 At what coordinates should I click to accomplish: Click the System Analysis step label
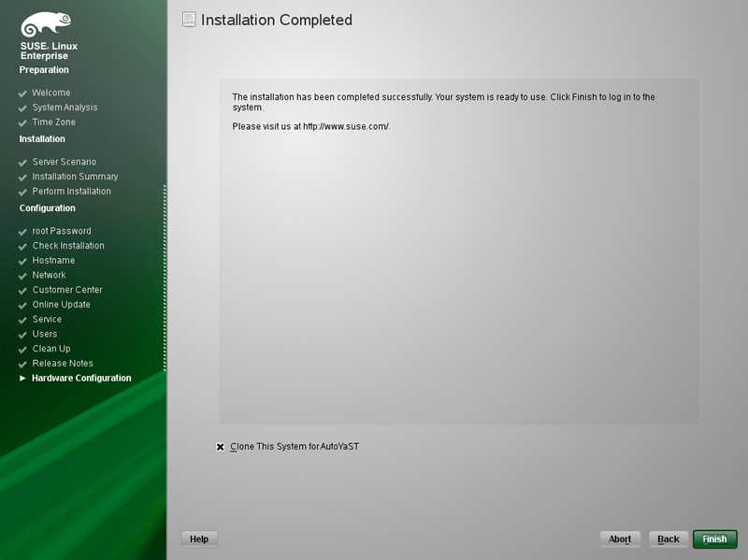[65, 108]
